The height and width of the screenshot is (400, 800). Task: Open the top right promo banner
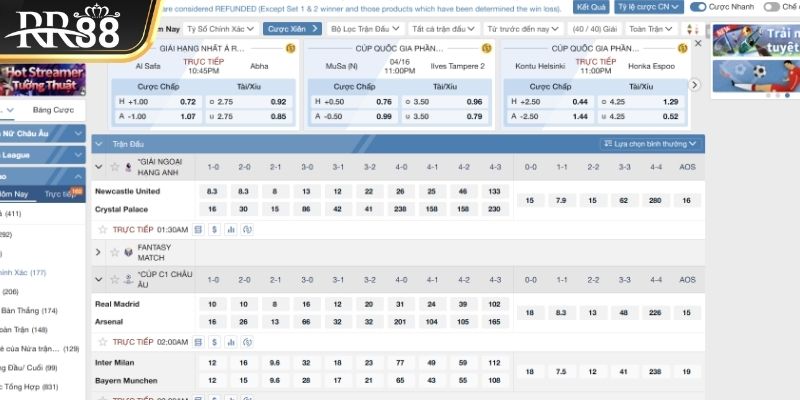[756, 40]
